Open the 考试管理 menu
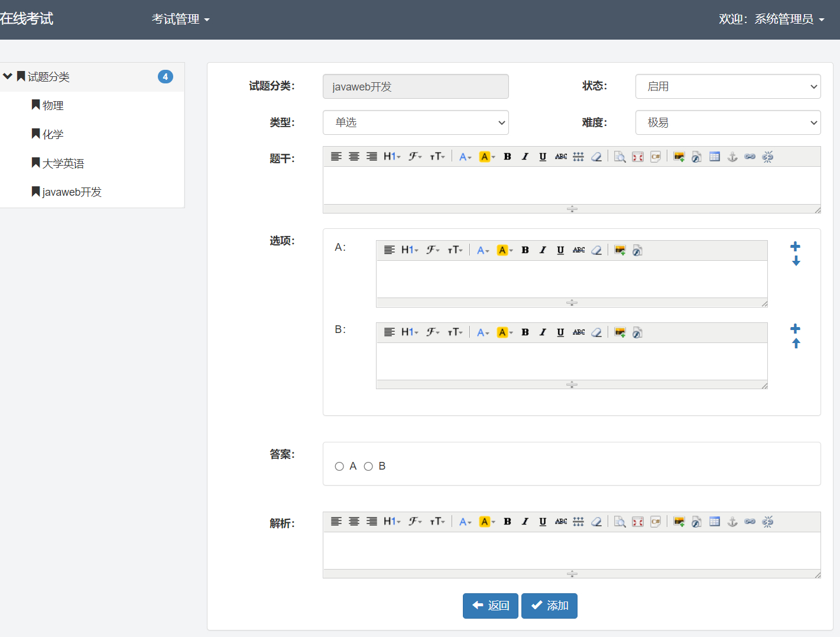Viewport: 840px width, 637px height. pyautogui.click(x=180, y=20)
